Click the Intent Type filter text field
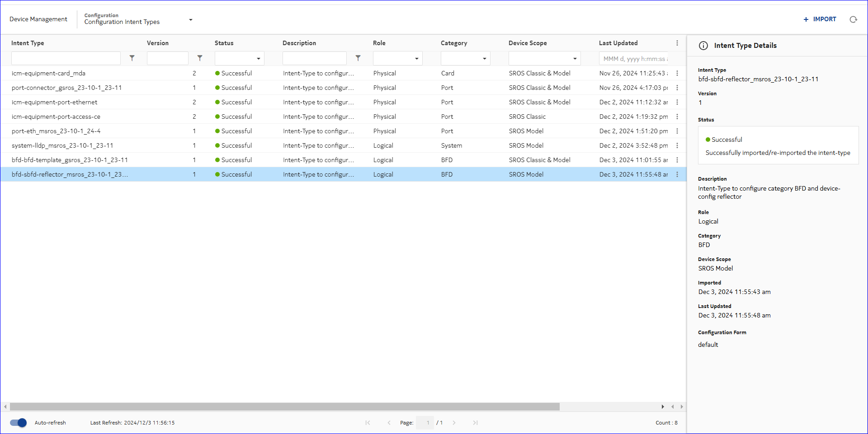Viewport: 868px width, 434px height. pyautogui.click(x=66, y=58)
